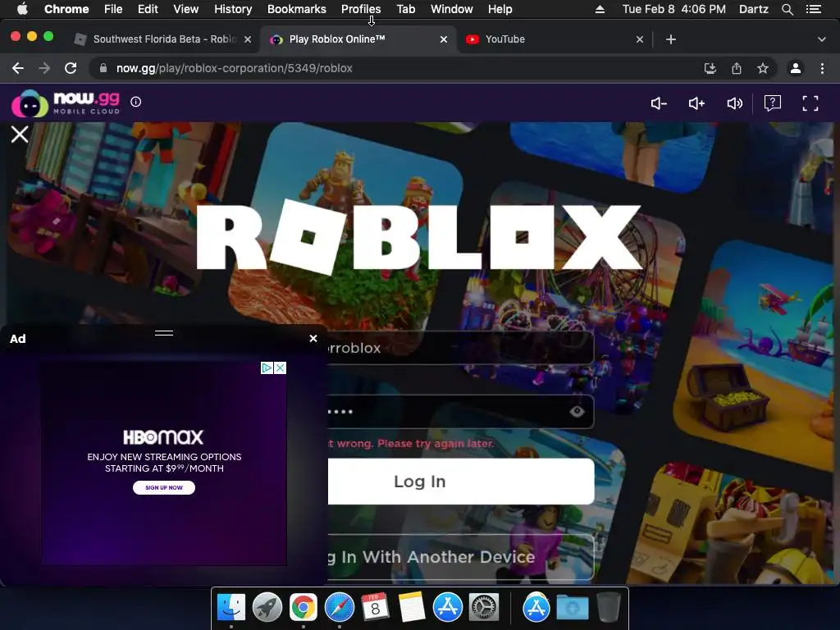Focus the password input field

(461, 412)
